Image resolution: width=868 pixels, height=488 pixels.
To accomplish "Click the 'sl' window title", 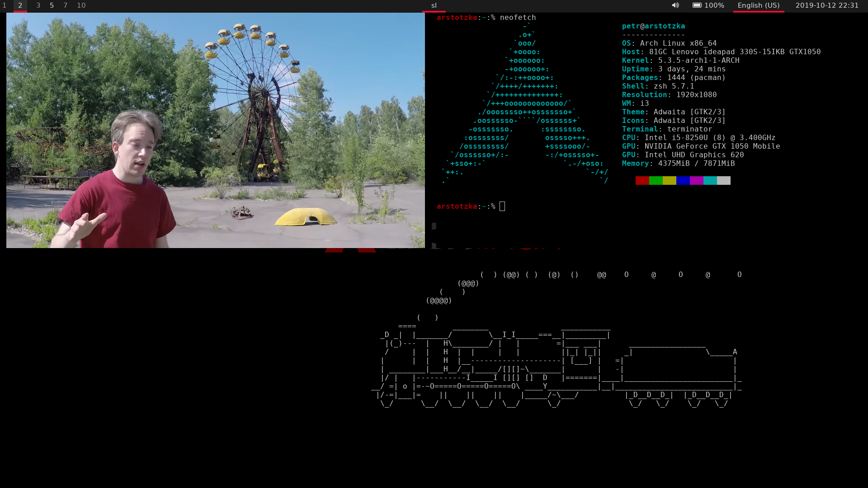I will click(434, 5).
